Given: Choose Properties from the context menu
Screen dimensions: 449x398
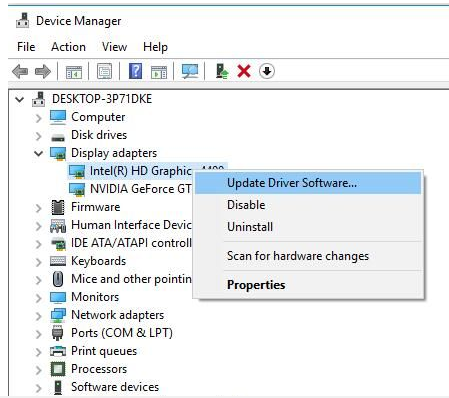Looking at the screenshot, I should pyautogui.click(x=308, y=285).
